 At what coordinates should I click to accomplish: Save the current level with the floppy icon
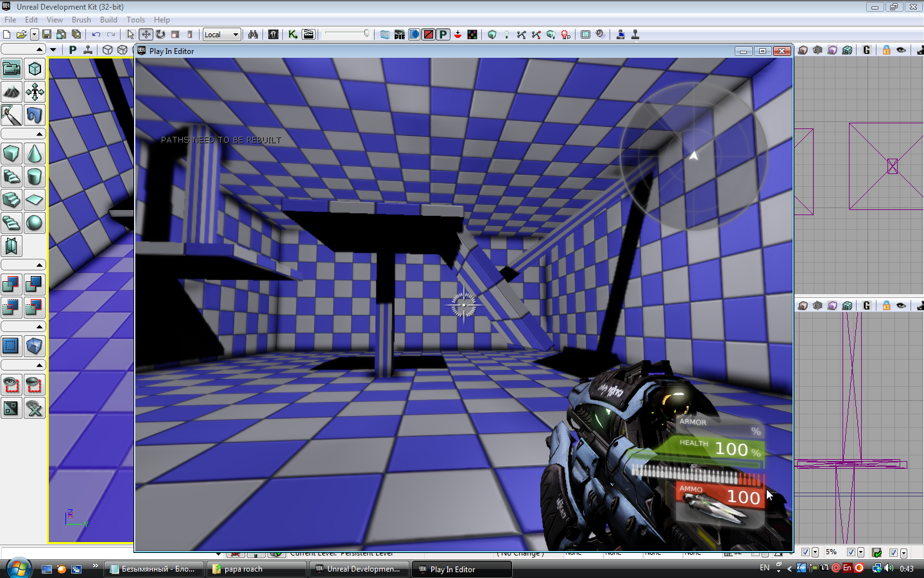(x=47, y=35)
